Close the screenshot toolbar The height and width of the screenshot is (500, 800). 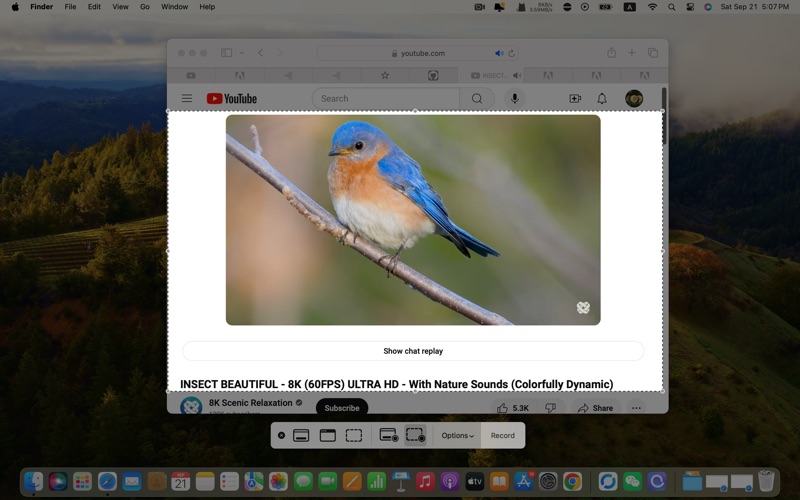click(x=281, y=436)
